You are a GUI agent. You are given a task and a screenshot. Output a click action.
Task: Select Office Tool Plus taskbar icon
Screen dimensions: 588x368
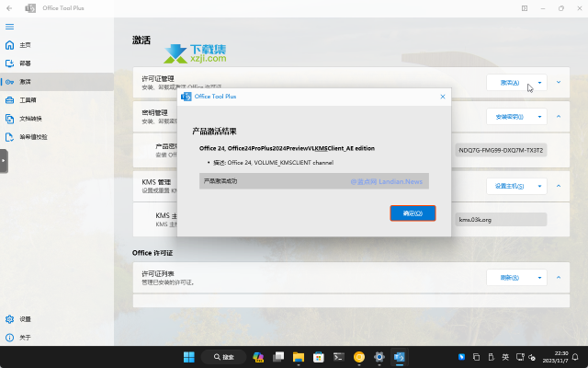(x=400, y=357)
